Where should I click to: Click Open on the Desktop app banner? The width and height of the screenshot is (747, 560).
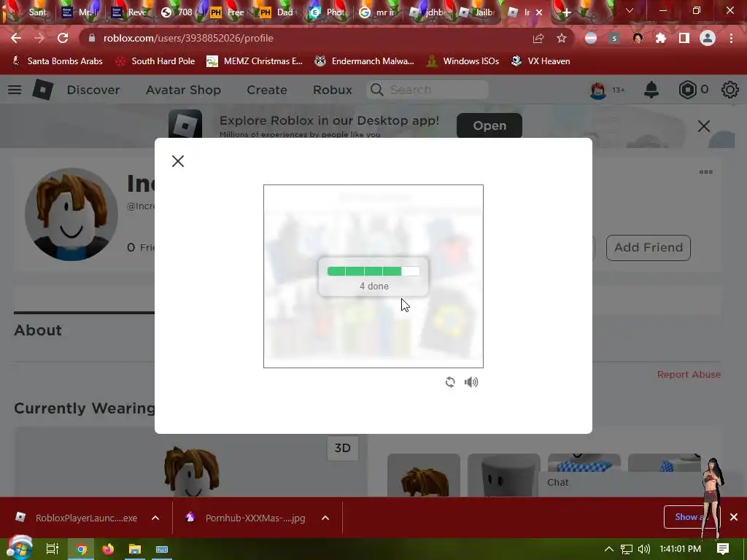point(489,125)
